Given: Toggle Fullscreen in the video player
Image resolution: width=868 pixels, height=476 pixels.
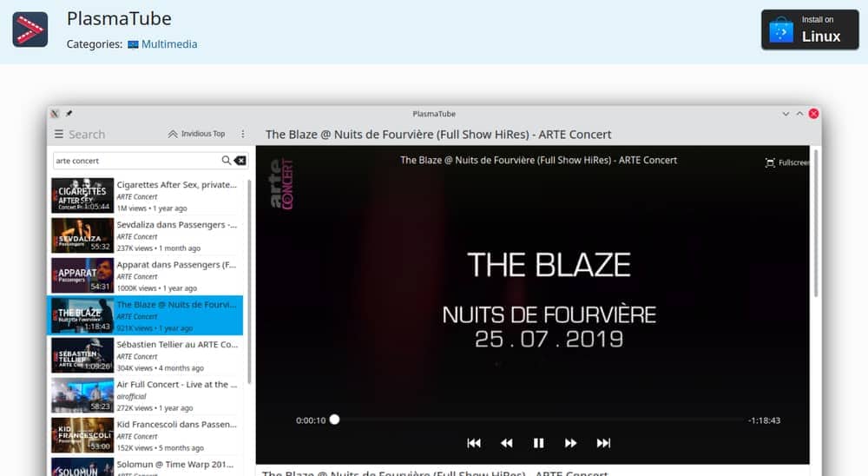Looking at the screenshot, I should point(787,162).
